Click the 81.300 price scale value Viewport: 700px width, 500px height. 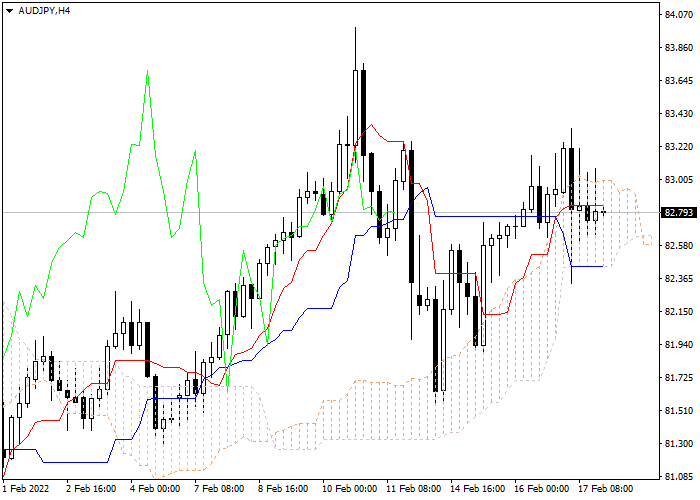[679, 444]
